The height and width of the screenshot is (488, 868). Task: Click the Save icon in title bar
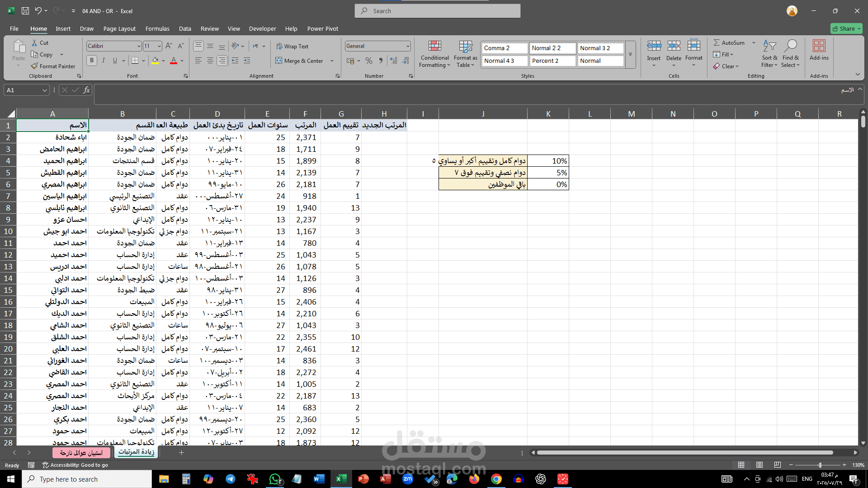(x=25, y=11)
